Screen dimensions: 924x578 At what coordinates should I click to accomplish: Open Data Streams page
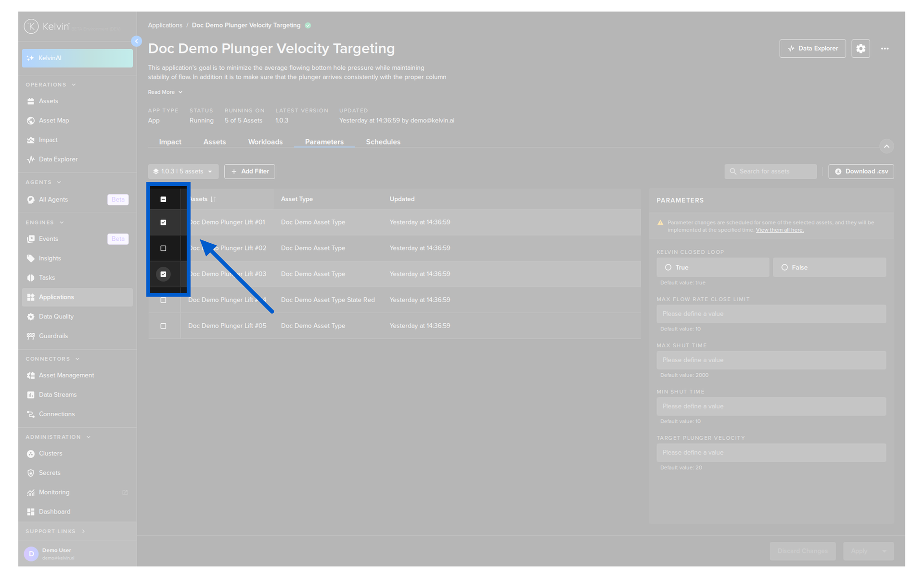coord(58,394)
